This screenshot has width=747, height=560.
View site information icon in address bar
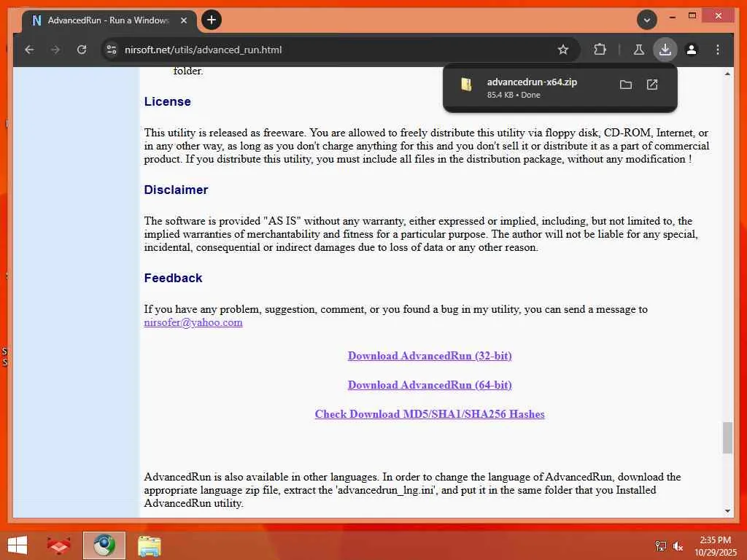coord(112,50)
